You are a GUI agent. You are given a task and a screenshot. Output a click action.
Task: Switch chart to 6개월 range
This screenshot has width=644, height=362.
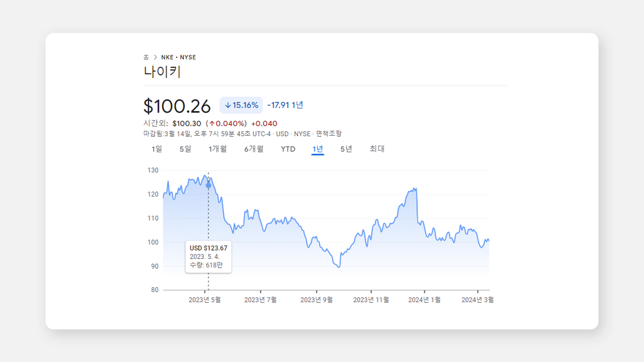(254, 149)
